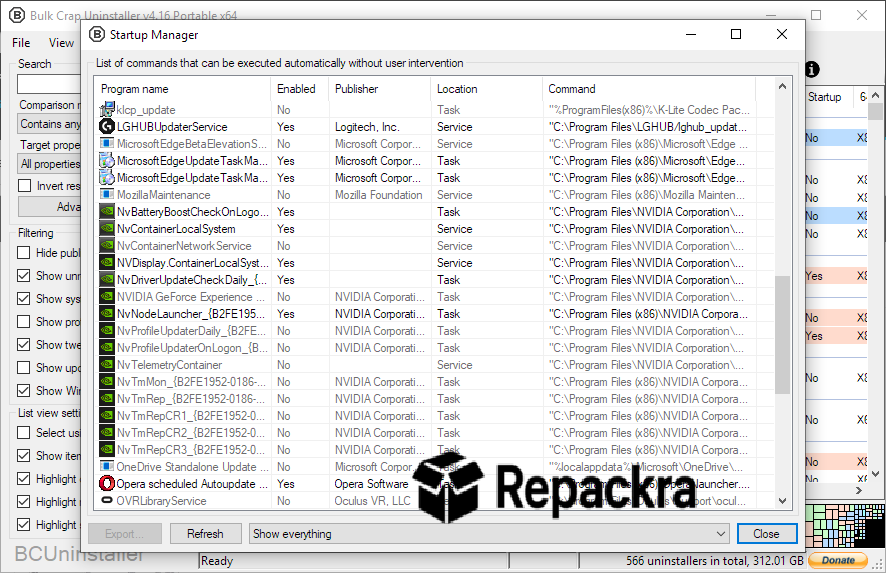The image size is (886, 573).
Task: Toggle the Invert results checkbox
Action: coord(24,185)
